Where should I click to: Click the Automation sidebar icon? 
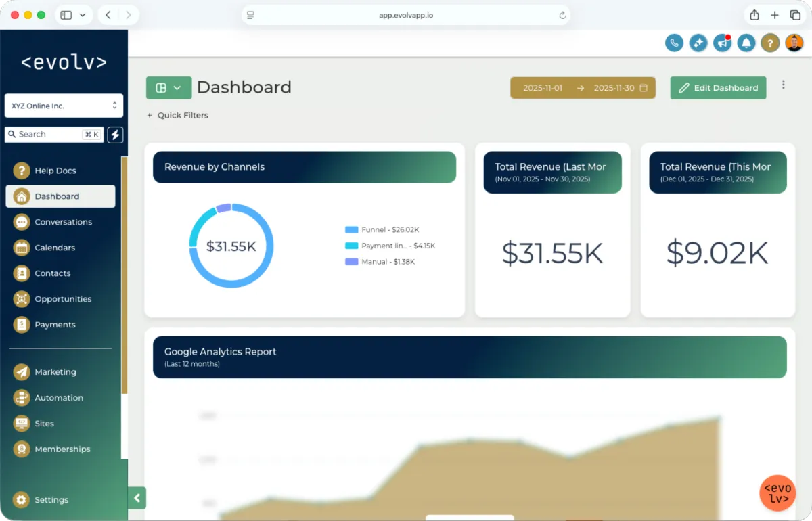pos(22,398)
